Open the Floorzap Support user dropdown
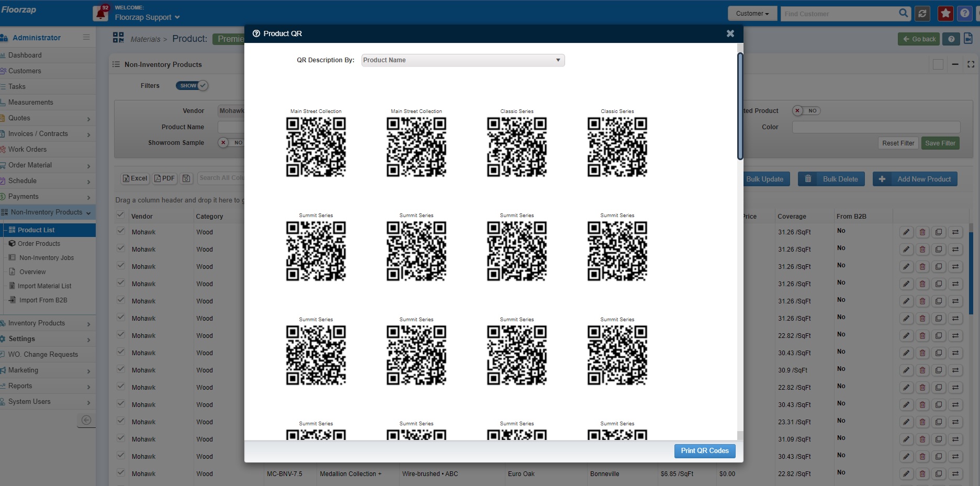The width and height of the screenshot is (980, 486). point(147,17)
